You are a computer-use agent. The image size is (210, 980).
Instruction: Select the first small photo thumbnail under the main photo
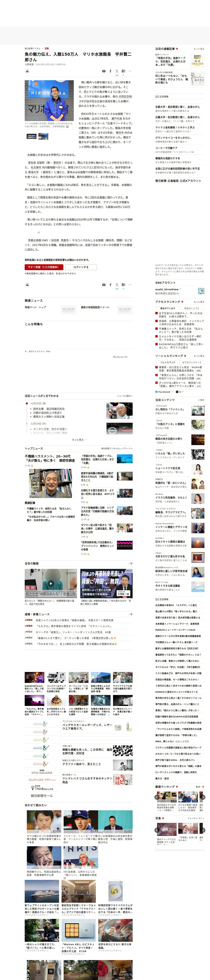pyautogui.click(x=31, y=136)
